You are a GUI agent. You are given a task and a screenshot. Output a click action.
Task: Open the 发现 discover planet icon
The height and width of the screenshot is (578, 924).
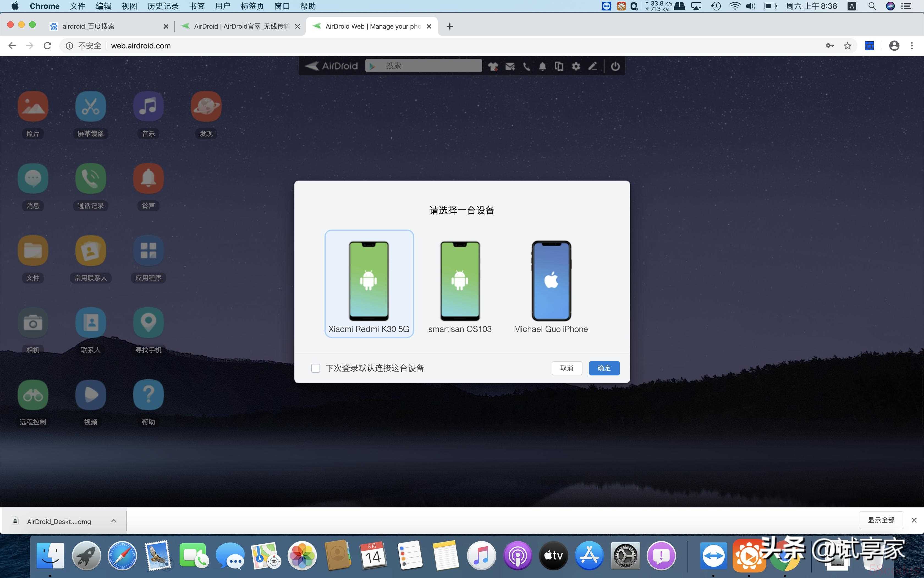[206, 106]
